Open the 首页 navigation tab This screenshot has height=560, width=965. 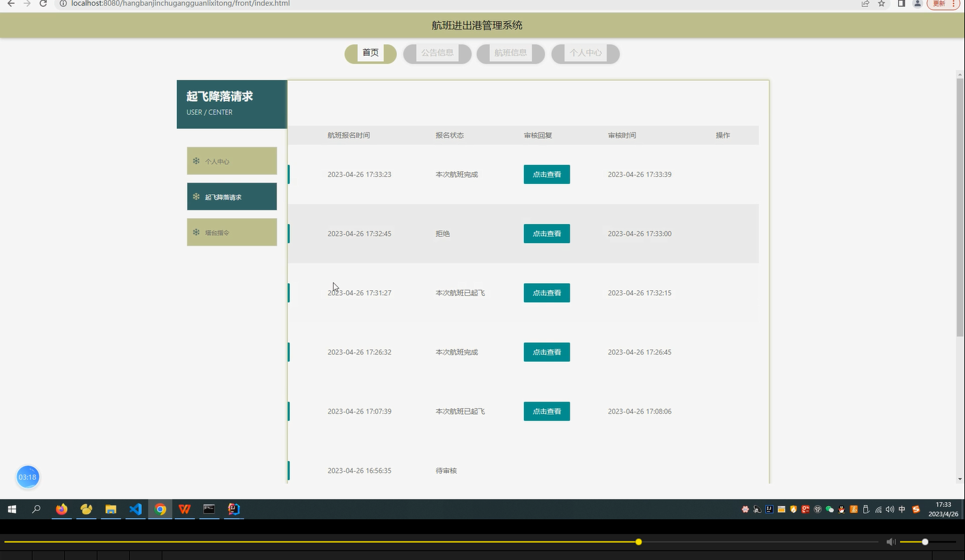pyautogui.click(x=370, y=53)
